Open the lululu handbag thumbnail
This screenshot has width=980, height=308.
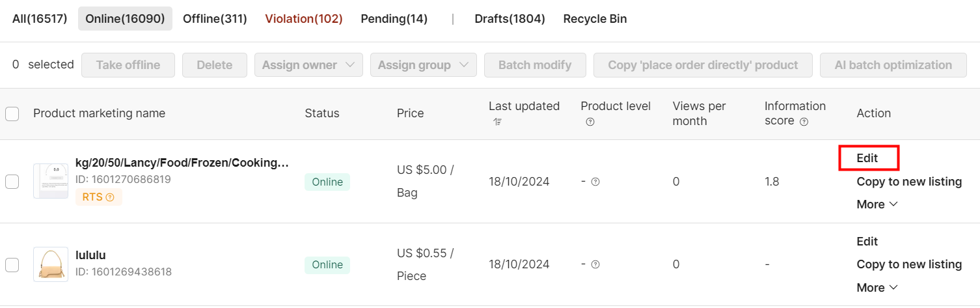tap(51, 264)
